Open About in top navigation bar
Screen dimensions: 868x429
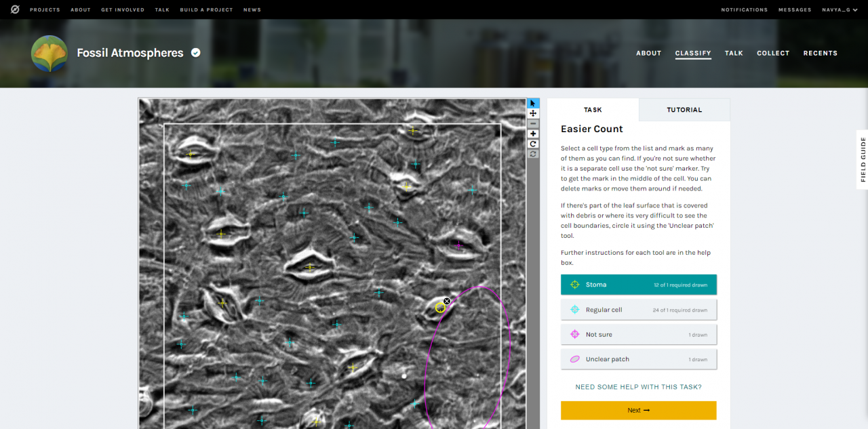[81, 9]
